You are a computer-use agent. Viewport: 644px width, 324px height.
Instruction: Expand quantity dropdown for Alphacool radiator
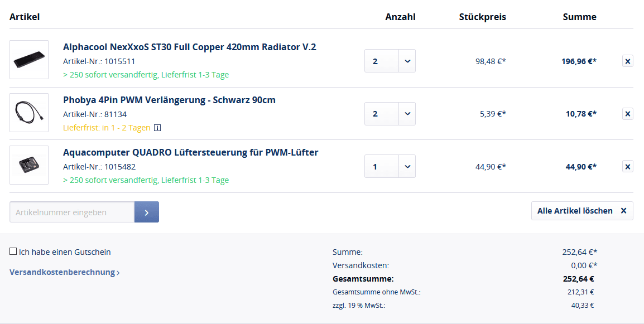coord(407,61)
